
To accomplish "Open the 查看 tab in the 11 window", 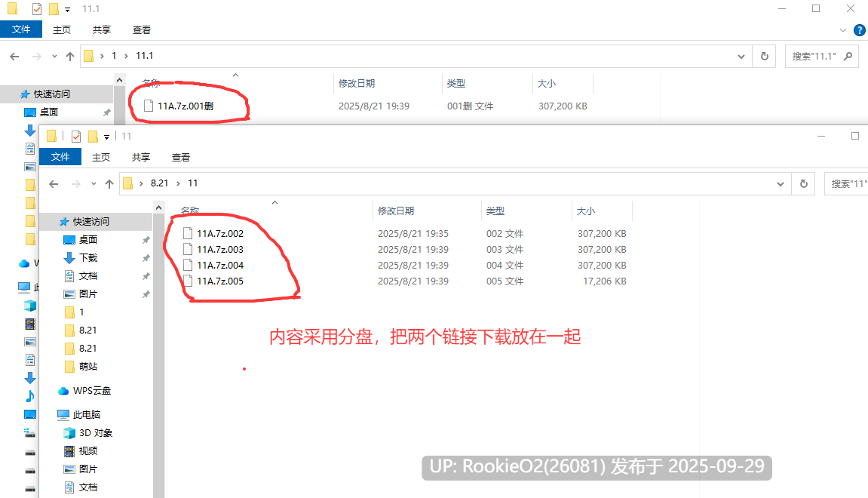I will [x=180, y=157].
